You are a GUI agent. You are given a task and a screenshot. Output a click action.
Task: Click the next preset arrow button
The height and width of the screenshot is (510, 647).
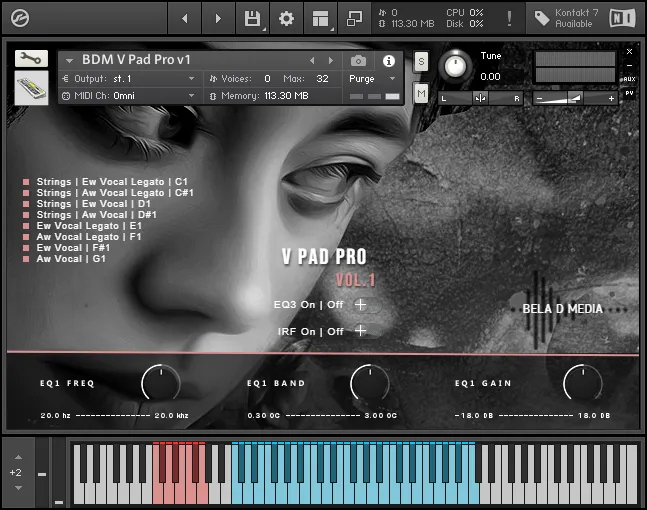pos(333,60)
